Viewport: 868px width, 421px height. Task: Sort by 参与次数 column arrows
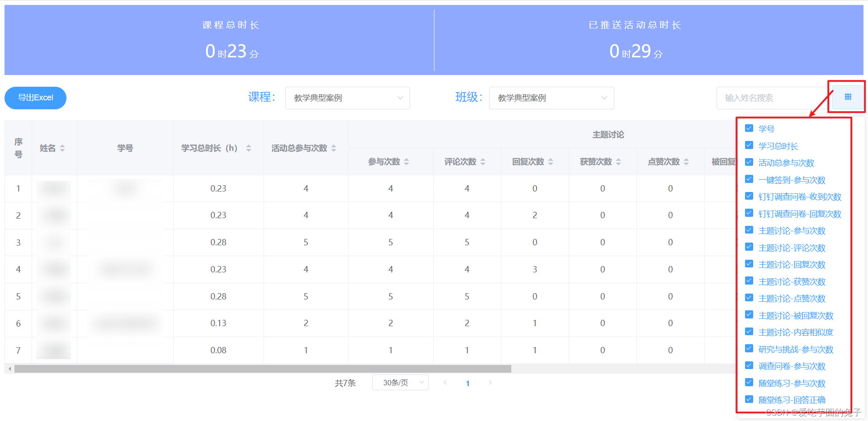406,162
